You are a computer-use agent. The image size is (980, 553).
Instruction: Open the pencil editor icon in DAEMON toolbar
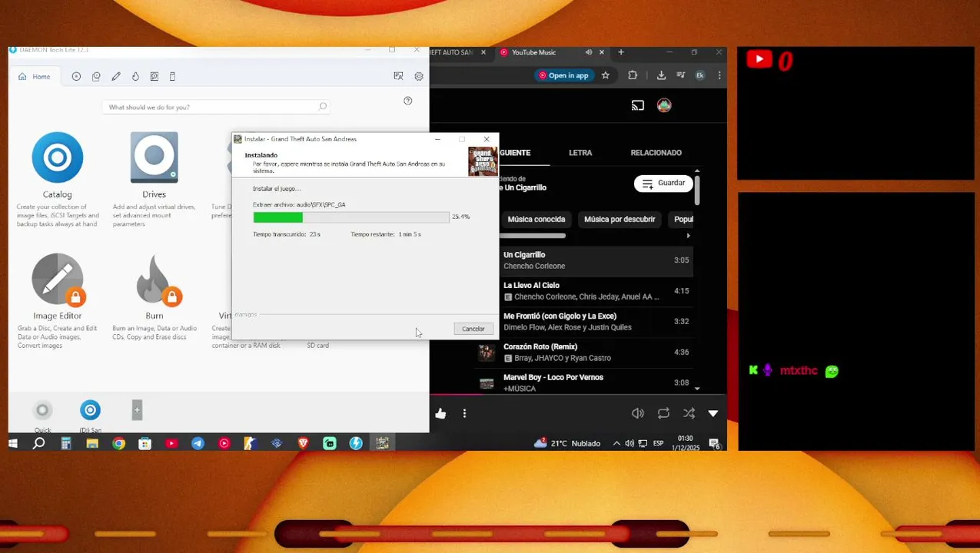(116, 77)
